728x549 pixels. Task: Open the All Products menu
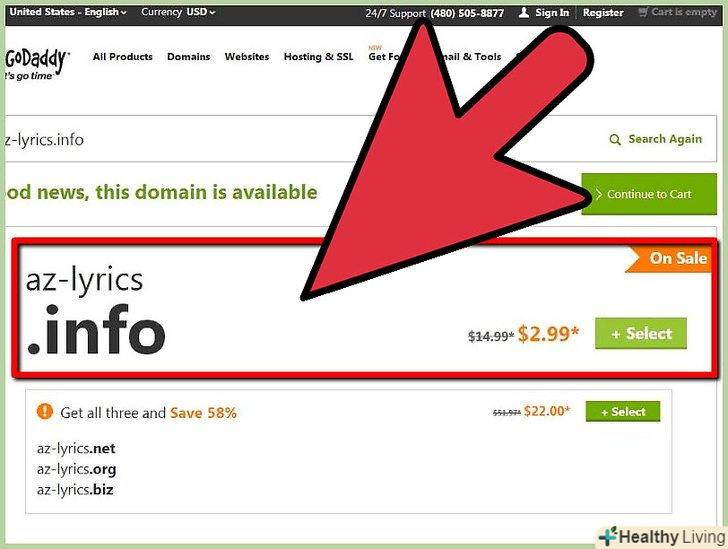[x=123, y=57]
